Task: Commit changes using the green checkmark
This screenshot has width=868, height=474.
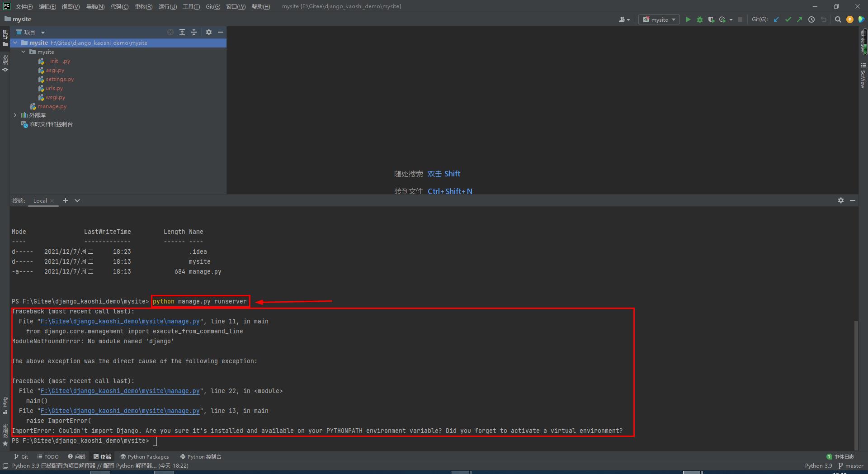Action: [x=788, y=19]
